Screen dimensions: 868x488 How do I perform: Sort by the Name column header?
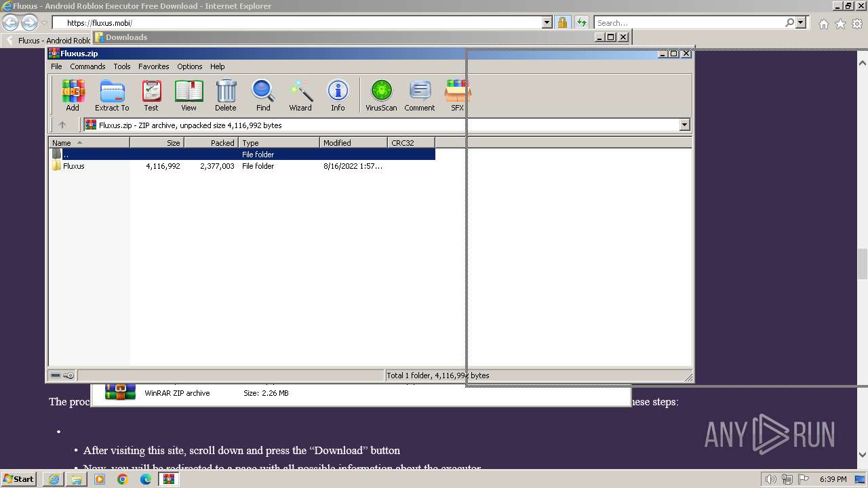[x=89, y=142]
